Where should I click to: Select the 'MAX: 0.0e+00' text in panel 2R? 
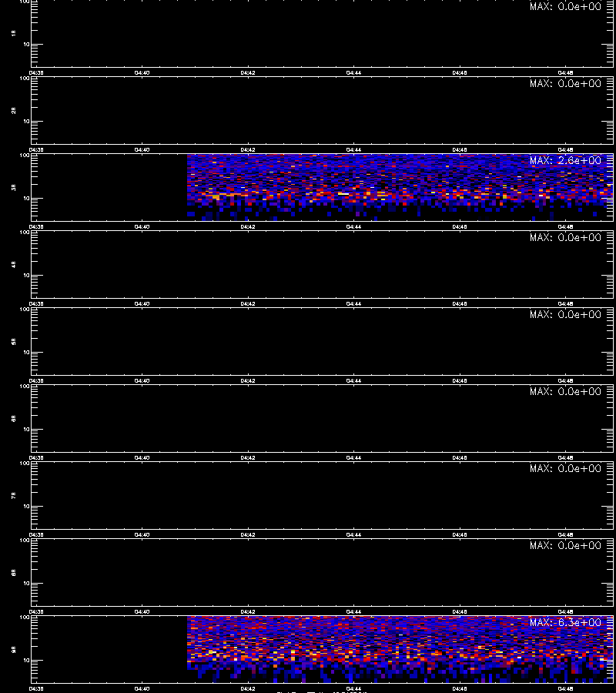(x=565, y=83)
